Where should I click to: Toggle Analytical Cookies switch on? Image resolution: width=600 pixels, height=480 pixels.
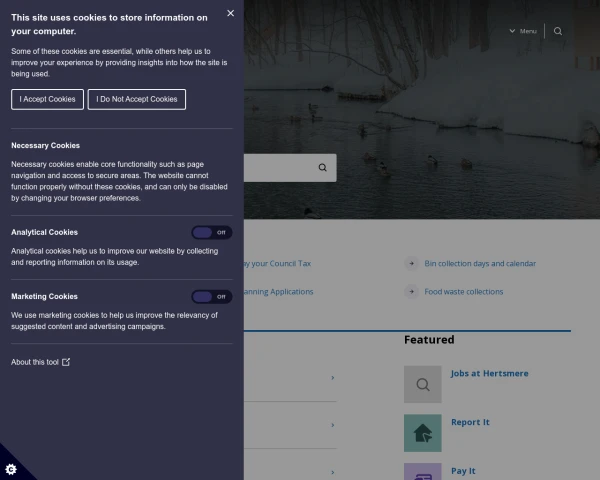click(x=212, y=232)
